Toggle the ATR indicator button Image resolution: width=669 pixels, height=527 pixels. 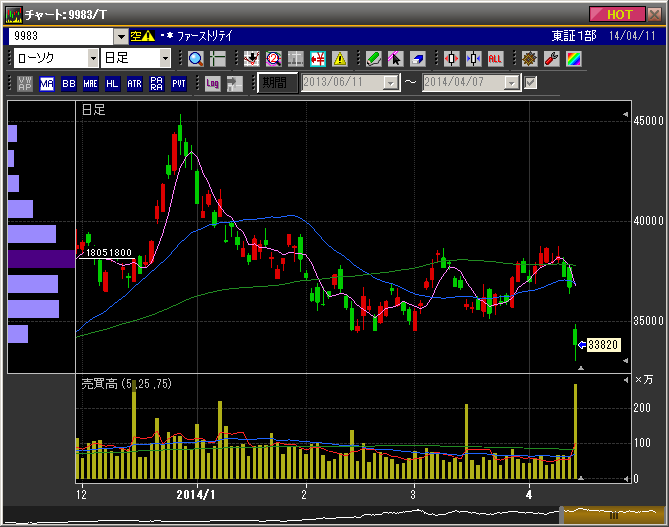[134, 83]
